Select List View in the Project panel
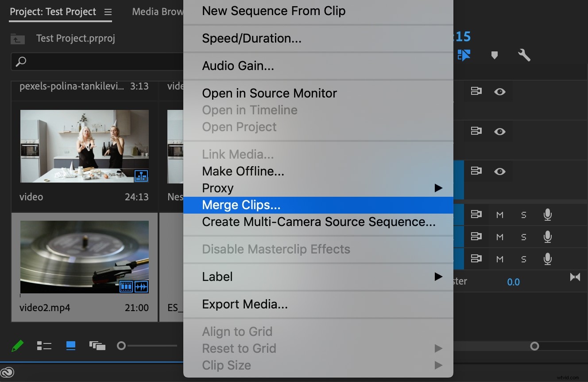The width and height of the screenshot is (588, 382). [x=44, y=346]
